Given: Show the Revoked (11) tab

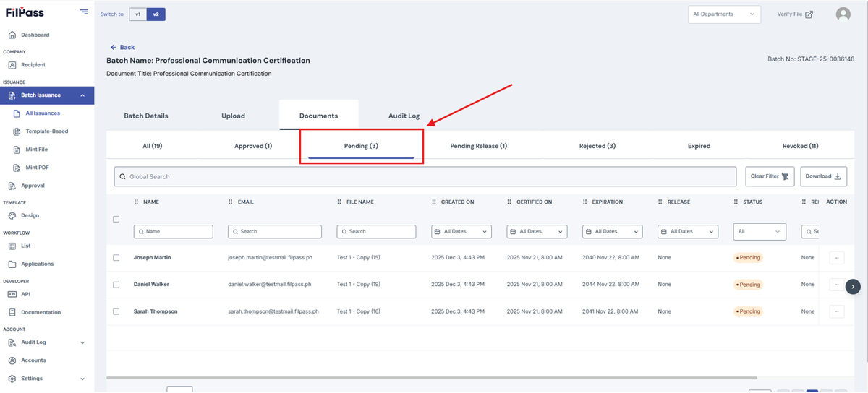Looking at the screenshot, I should (x=801, y=146).
